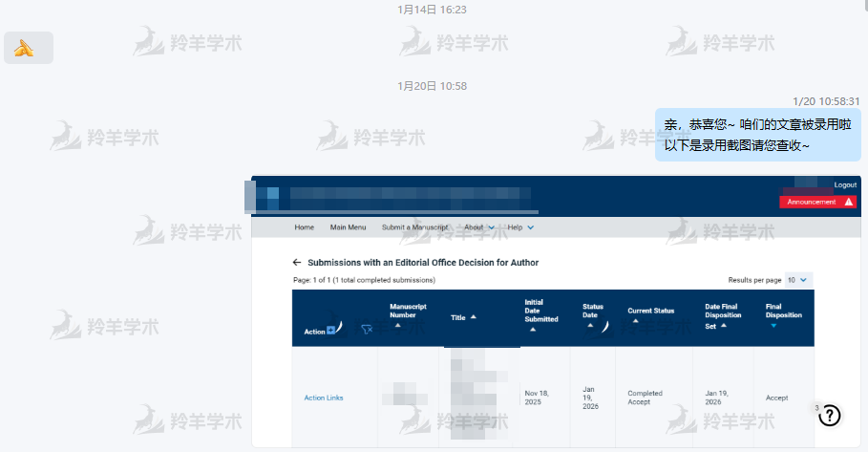
Task: Sort by Current Status arrow
Action: coord(635,321)
